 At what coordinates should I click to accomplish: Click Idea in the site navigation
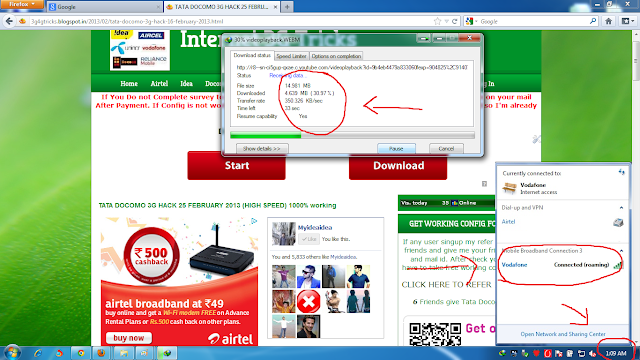coord(187,84)
